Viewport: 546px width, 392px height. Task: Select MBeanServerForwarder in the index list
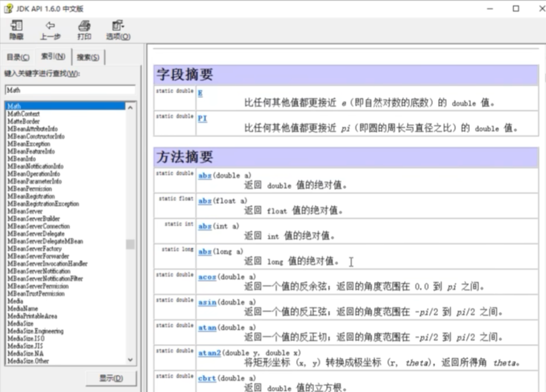click(38, 256)
